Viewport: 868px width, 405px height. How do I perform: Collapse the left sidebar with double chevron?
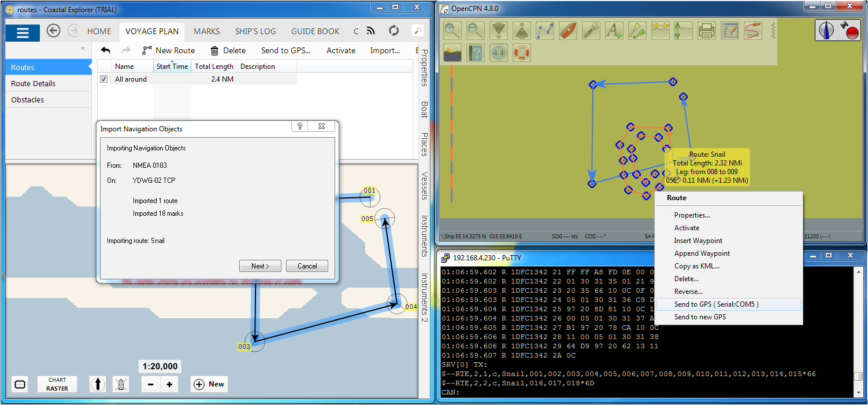[83, 49]
